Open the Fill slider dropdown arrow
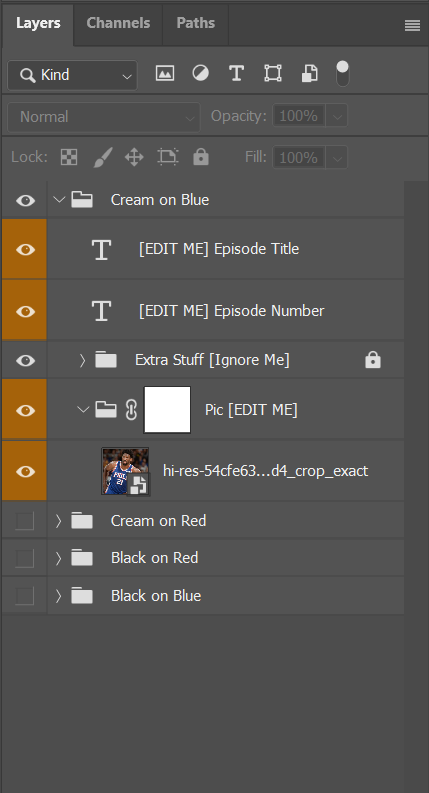Image resolution: width=429 pixels, height=793 pixels. pyautogui.click(x=336, y=158)
